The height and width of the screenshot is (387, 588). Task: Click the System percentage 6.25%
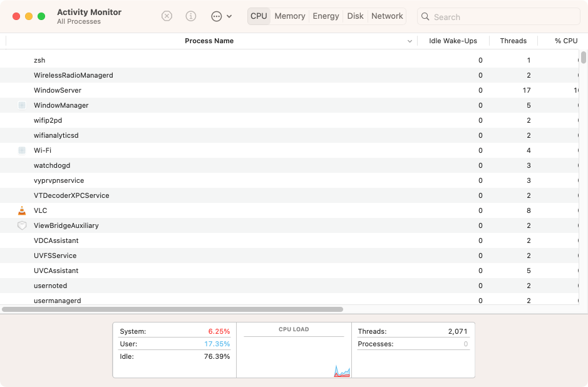tap(219, 331)
